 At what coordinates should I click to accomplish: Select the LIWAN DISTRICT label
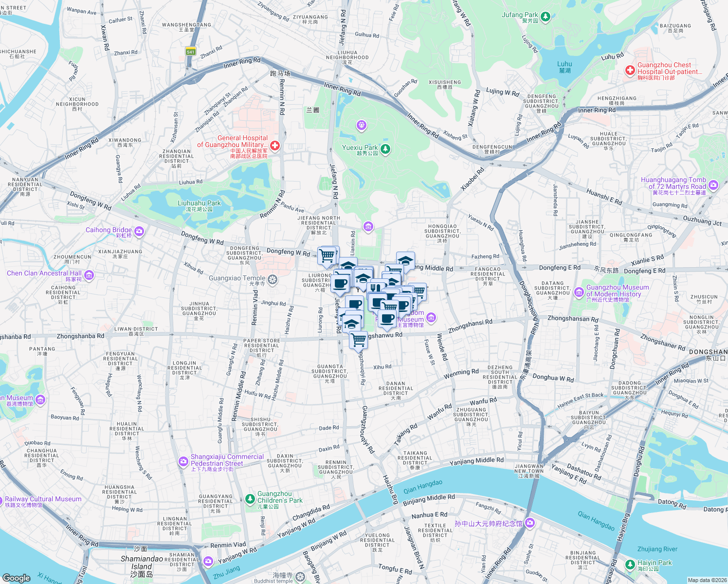tap(136, 331)
